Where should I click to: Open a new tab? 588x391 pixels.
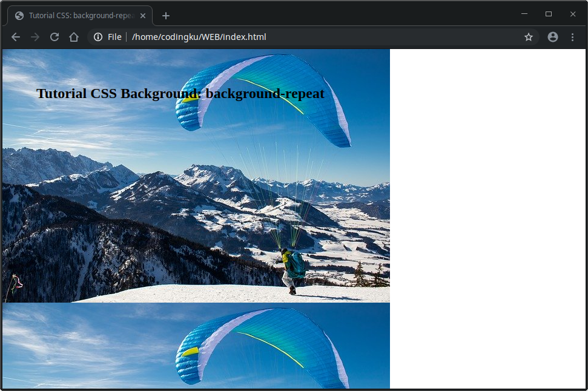pos(166,16)
